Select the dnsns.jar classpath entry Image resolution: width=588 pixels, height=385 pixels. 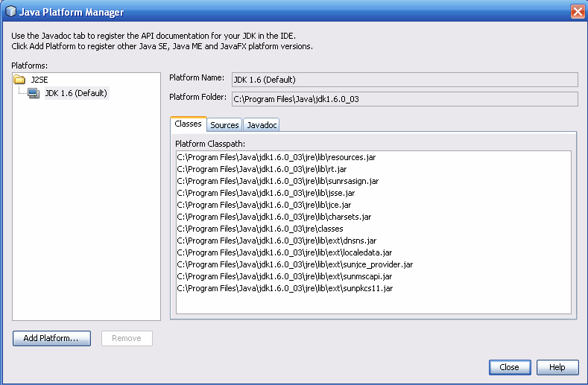point(276,241)
